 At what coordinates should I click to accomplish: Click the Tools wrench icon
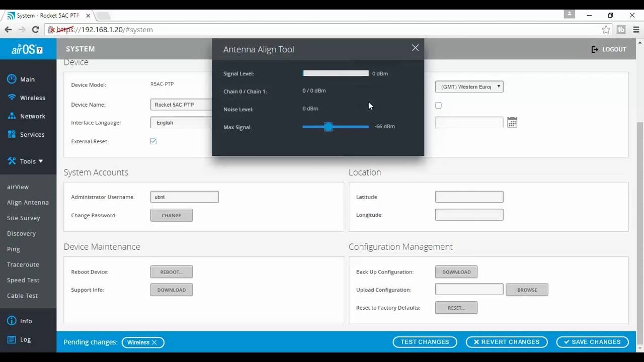click(12, 161)
